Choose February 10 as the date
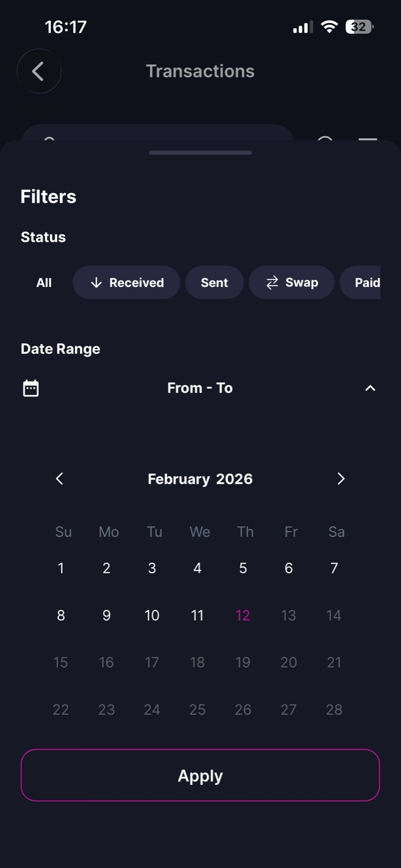401x868 pixels. pos(152,616)
